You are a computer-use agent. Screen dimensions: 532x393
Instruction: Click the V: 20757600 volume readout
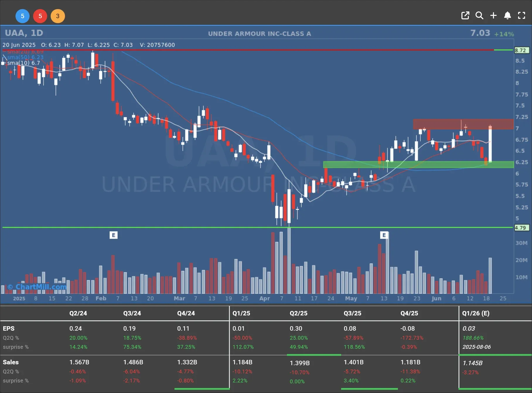click(x=157, y=45)
